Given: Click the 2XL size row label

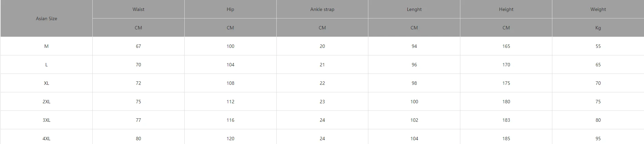Looking at the screenshot, I should click(x=47, y=102).
